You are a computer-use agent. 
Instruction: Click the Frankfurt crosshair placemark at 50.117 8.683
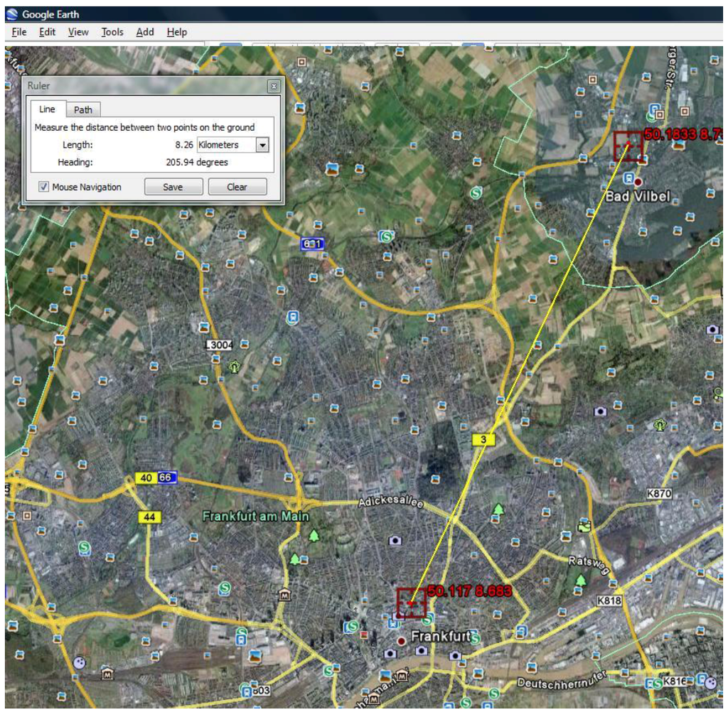(411, 603)
